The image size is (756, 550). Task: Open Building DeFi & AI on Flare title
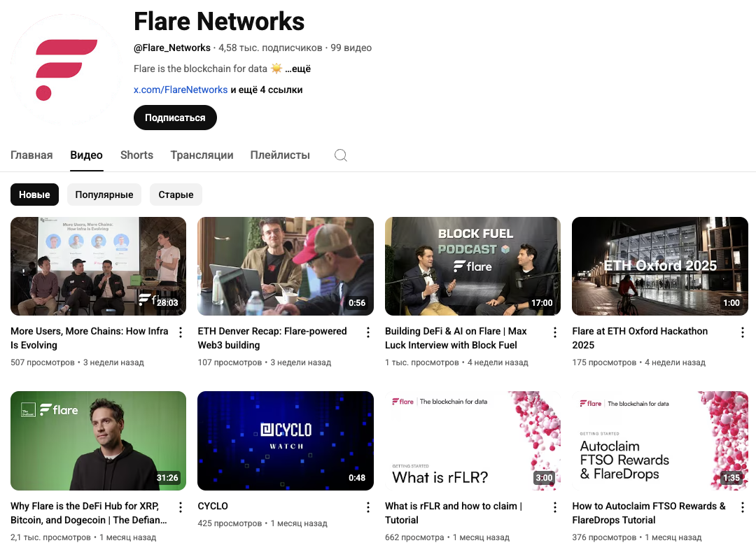pos(456,338)
